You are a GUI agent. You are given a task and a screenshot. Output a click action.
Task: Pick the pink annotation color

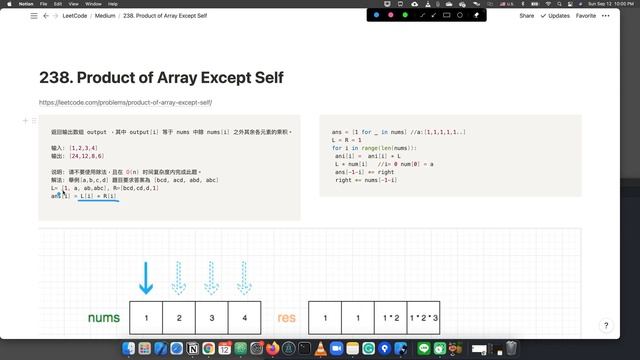[391, 15]
